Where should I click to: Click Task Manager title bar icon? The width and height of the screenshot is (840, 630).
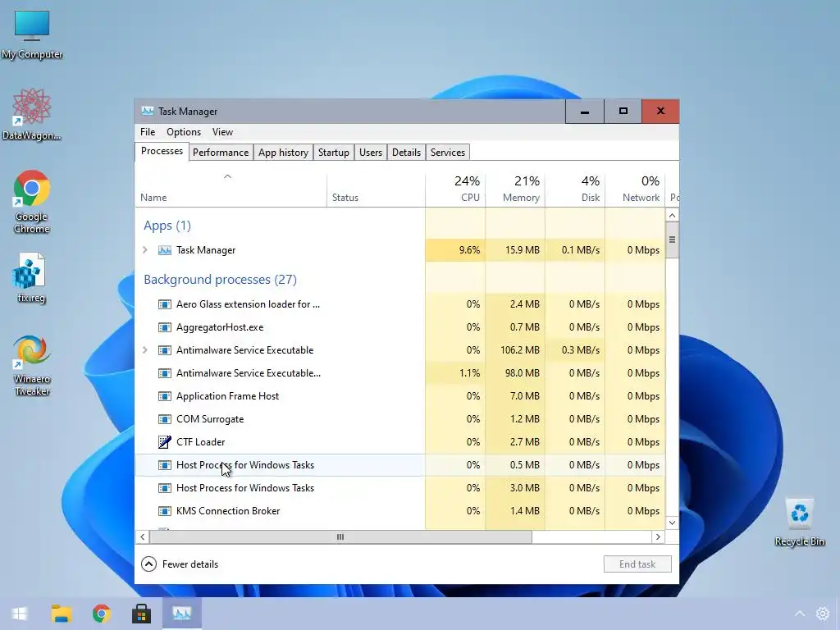pyautogui.click(x=148, y=111)
